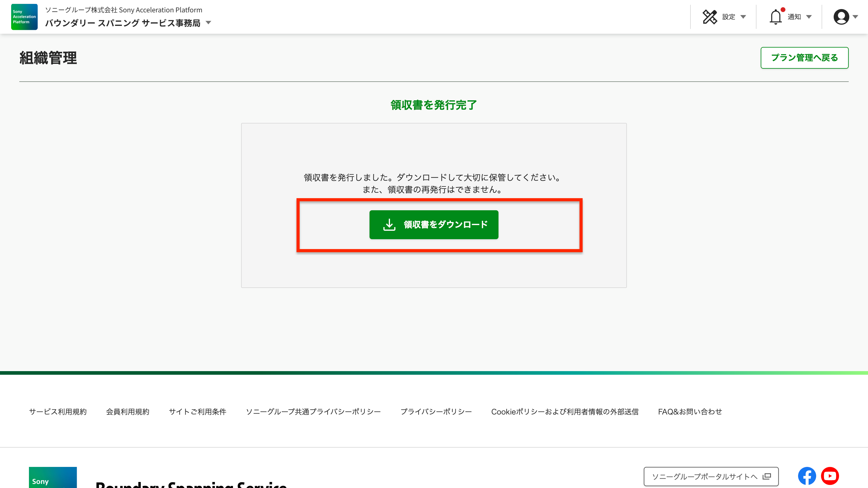
Task: Click プラン管理へ戻る button
Action: 804,58
